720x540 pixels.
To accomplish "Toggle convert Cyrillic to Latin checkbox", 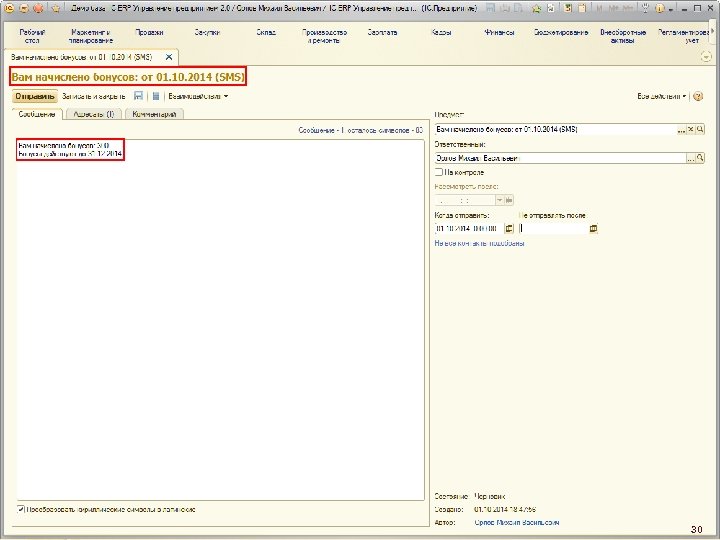I will 21,509.
